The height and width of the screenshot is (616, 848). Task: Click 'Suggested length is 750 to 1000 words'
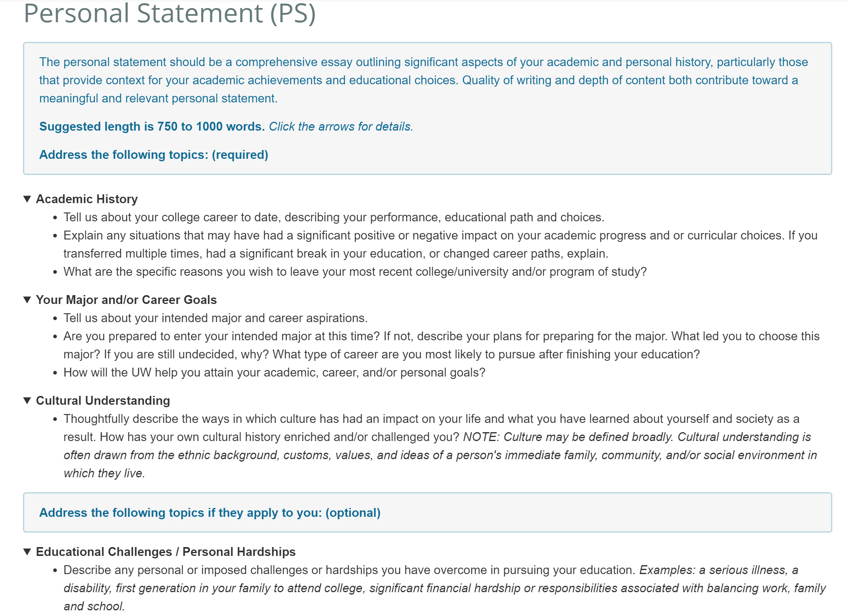pos(152,127)
